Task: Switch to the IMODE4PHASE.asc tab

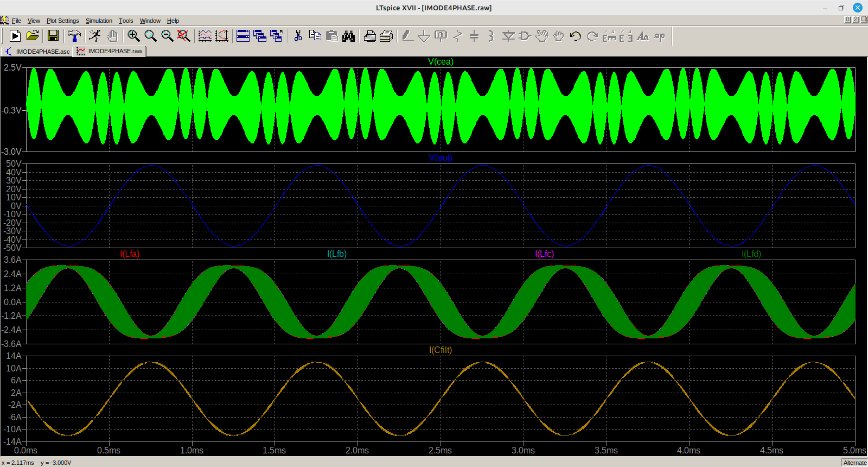Action: tap(37, 52)
